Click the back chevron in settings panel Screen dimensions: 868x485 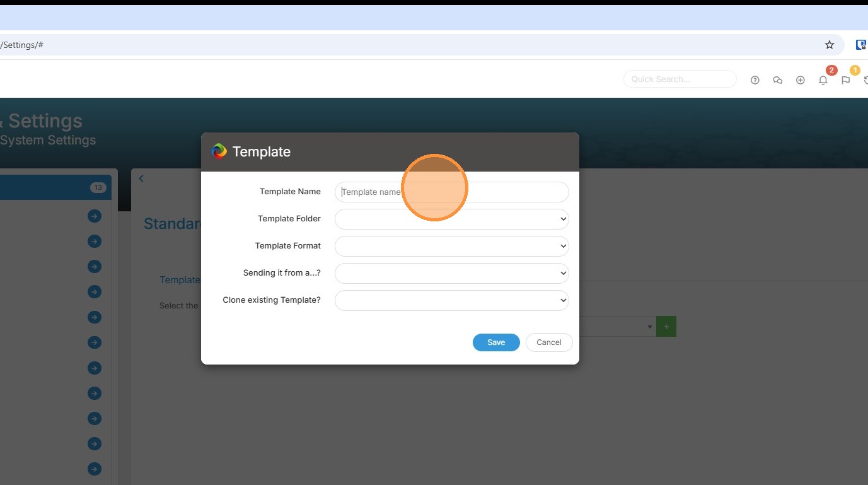coord(141,178)
